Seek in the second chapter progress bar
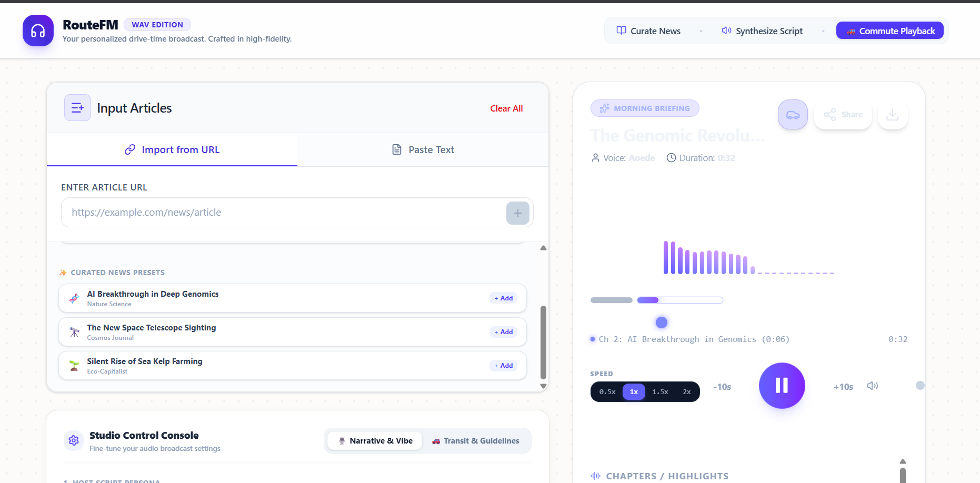Viewport: 980px width, 483px height. (x=680, y=300)
